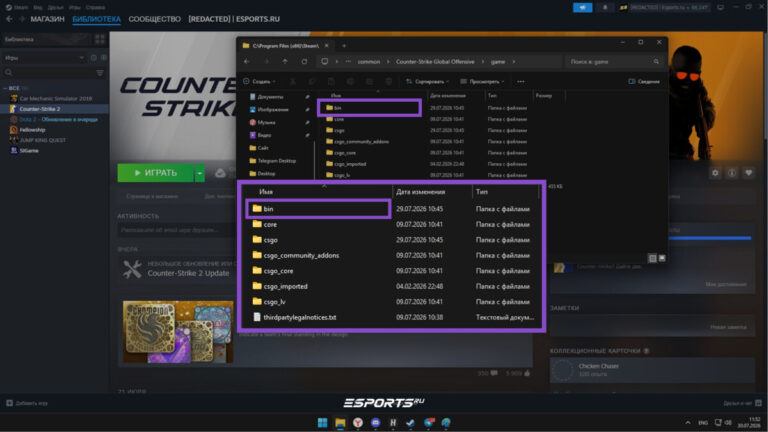Go back in File Explorer
This screenshot has width=768, height=432.
click(x=247, y=62)
